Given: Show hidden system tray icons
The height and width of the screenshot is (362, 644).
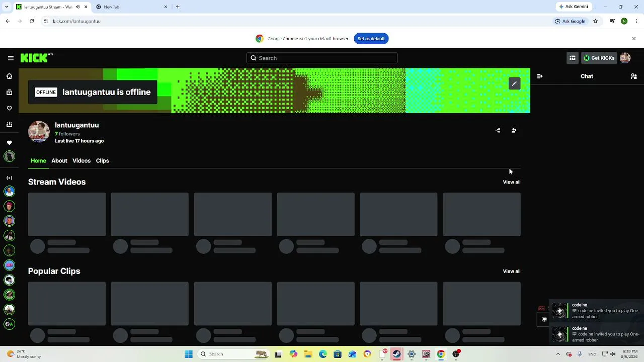Looking at the screenshot, I should point(557,354).
